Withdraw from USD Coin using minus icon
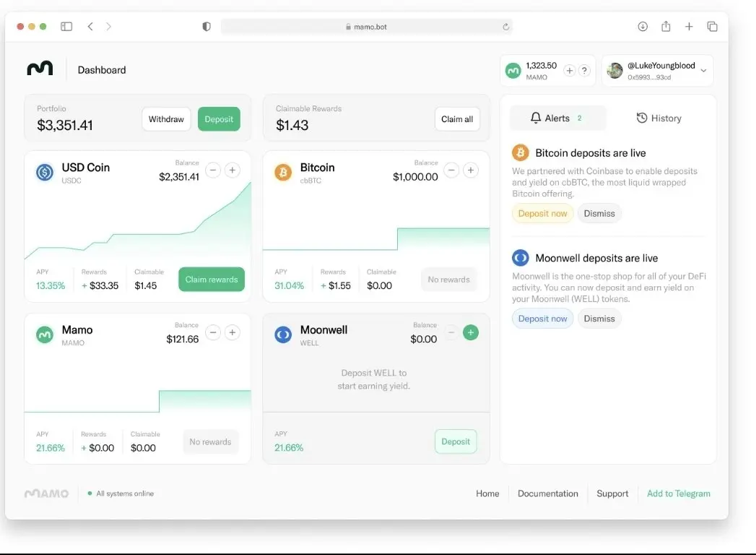The width and height of the screenshot is (756, 555). pyautogui.click(x=213, y=170)
